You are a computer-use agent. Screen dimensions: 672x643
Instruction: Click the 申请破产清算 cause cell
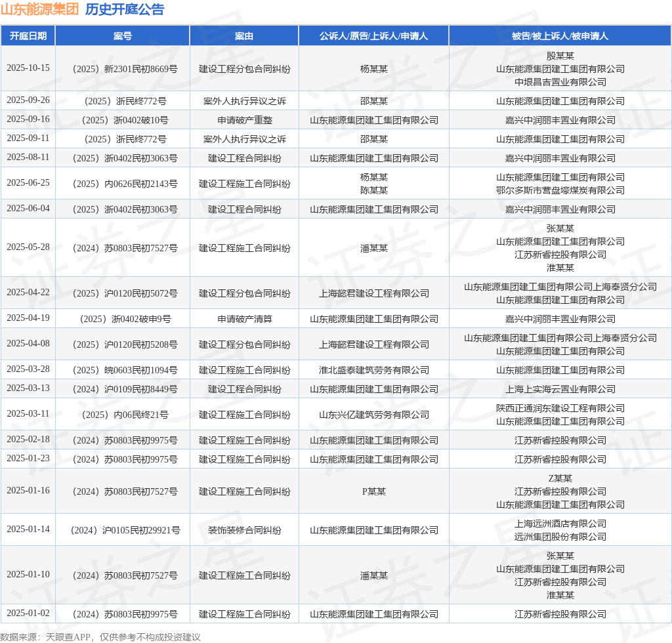coord(244,319)
